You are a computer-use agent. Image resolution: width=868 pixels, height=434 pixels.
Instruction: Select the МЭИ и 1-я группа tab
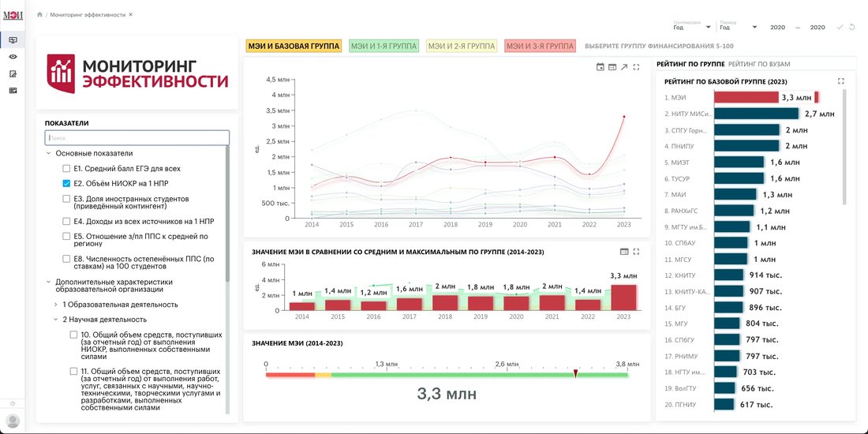point(383,46)
